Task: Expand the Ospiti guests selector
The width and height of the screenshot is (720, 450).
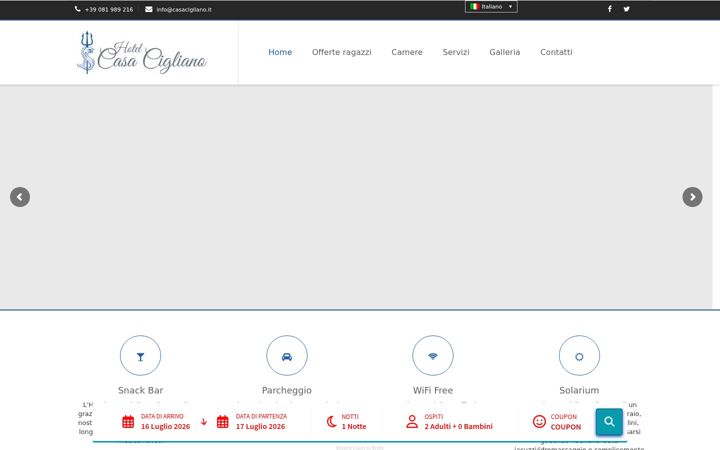Action: pyautogui.click(x=449, y=422)
